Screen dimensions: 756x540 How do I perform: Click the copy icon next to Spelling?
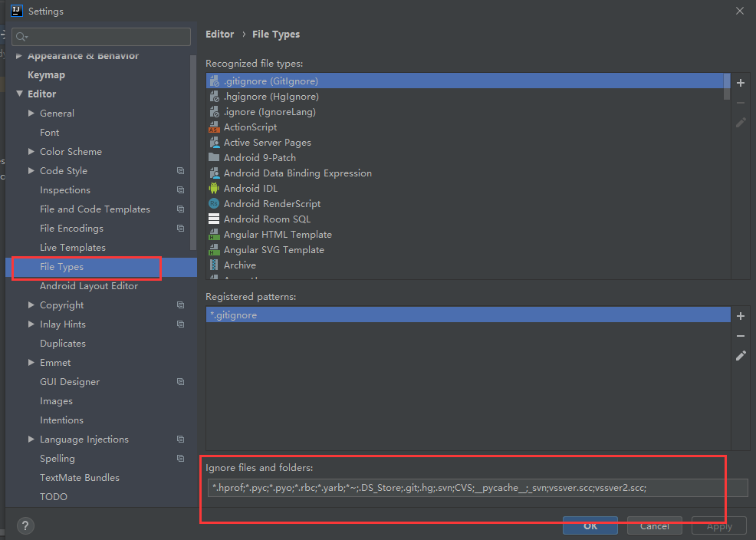[x=180, y=459]
